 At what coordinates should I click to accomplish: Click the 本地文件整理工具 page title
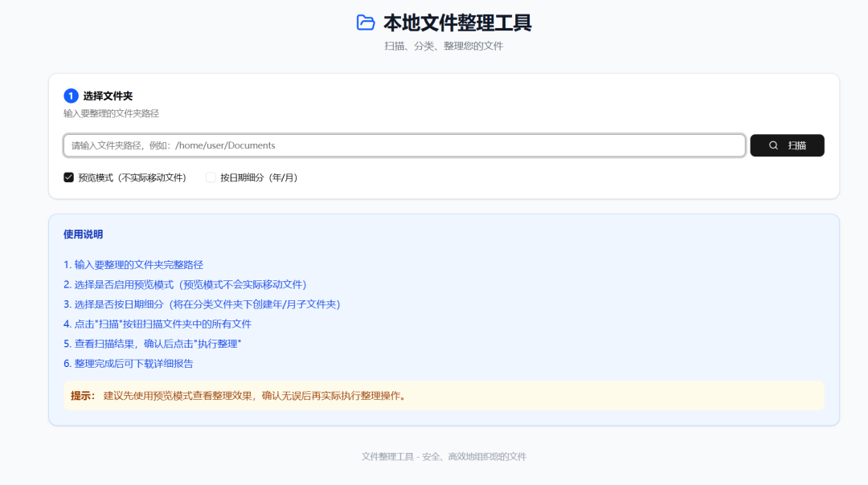pos(458,23)
